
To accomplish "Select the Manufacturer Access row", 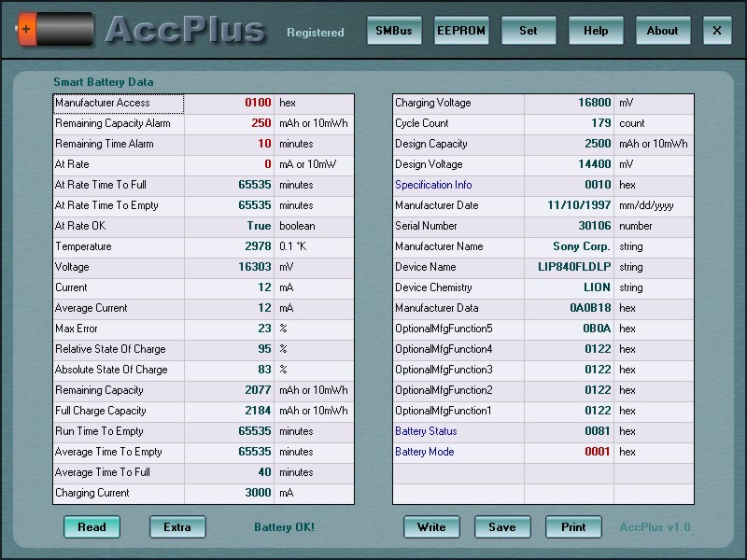I will coord(204,104).
